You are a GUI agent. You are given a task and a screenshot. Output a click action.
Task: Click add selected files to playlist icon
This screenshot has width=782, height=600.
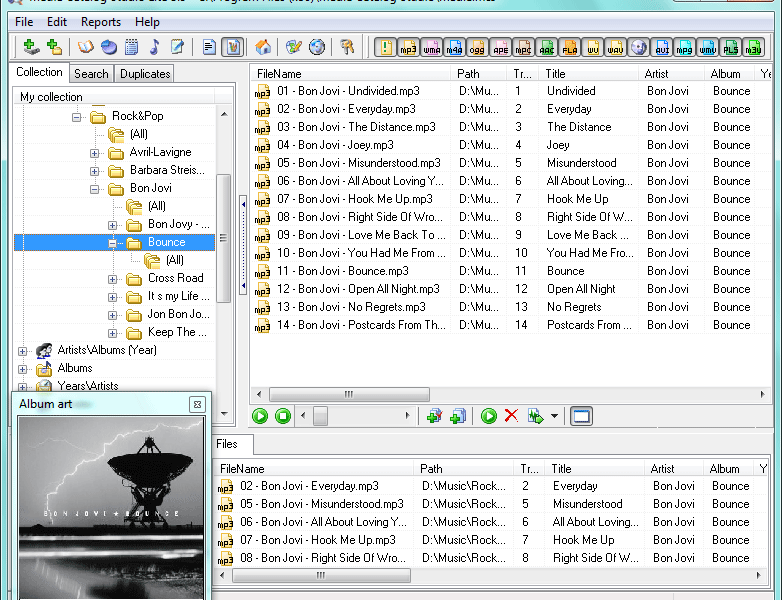434,415
